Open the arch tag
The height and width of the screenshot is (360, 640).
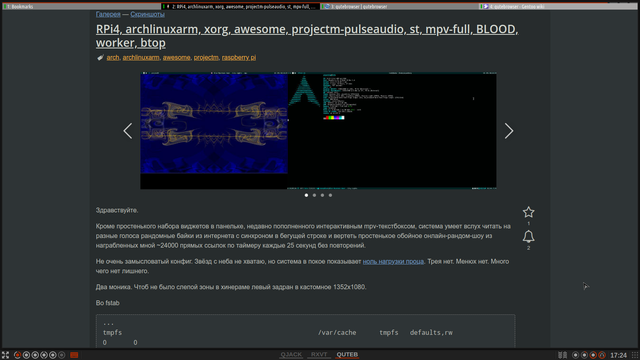pos(113,58)
